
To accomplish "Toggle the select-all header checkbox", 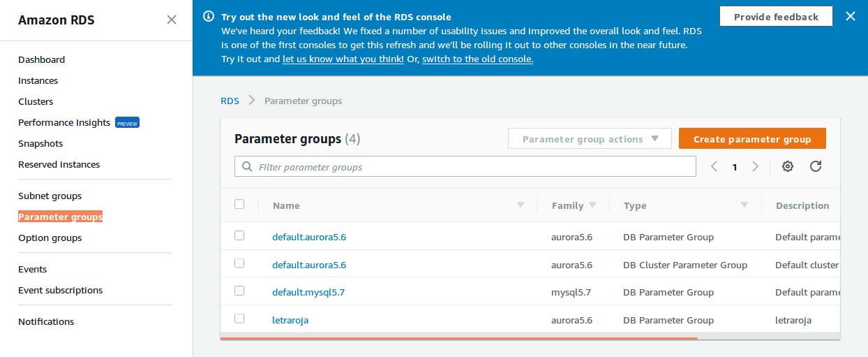I will 239,204.
